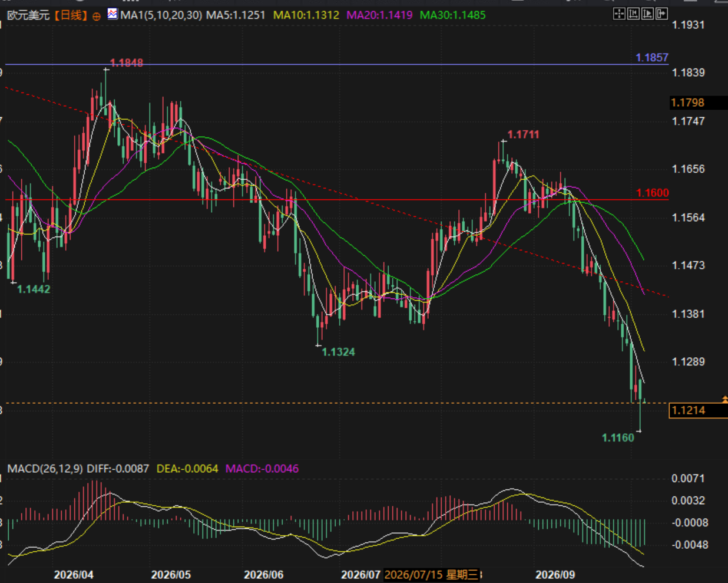The image size is (728, 583).
Task: Click the 2026/04 date axis label
Action: [x=74, y=574]
